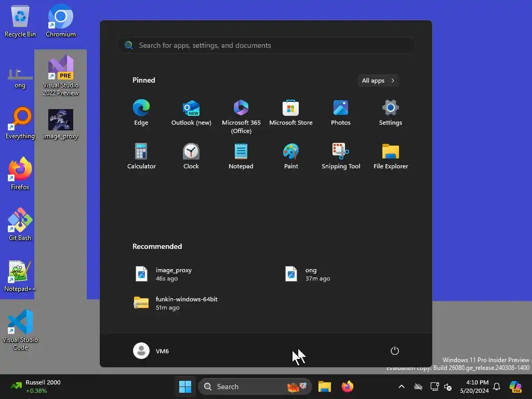Open the Calculator app
Viewport: 532px width, 399px height.
click(141, 156)
